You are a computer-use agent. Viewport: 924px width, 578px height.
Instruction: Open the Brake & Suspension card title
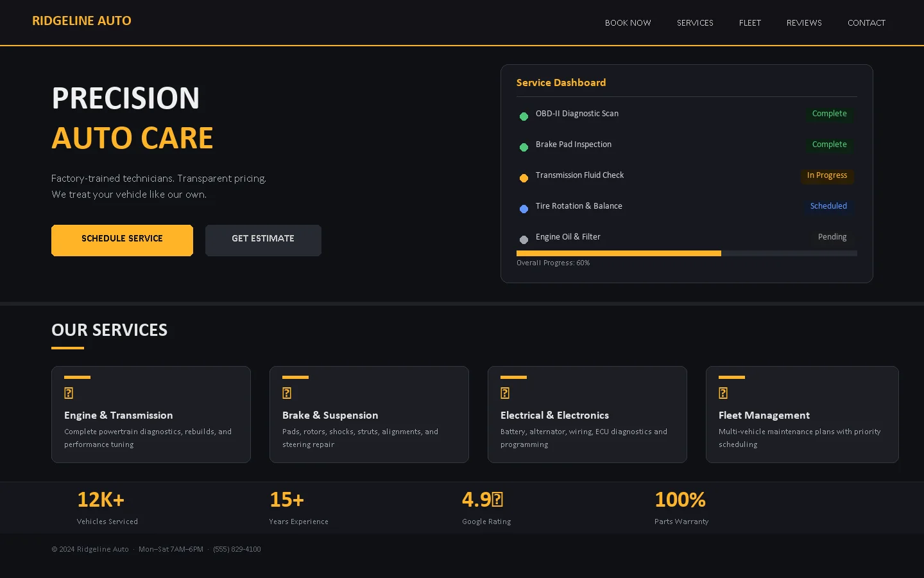click(330, 416)
